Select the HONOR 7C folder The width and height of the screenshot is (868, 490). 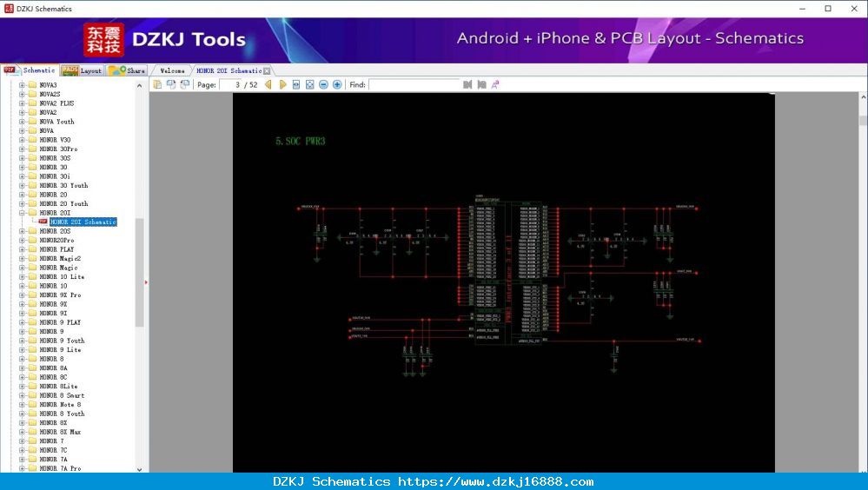(x=53, y=450)
